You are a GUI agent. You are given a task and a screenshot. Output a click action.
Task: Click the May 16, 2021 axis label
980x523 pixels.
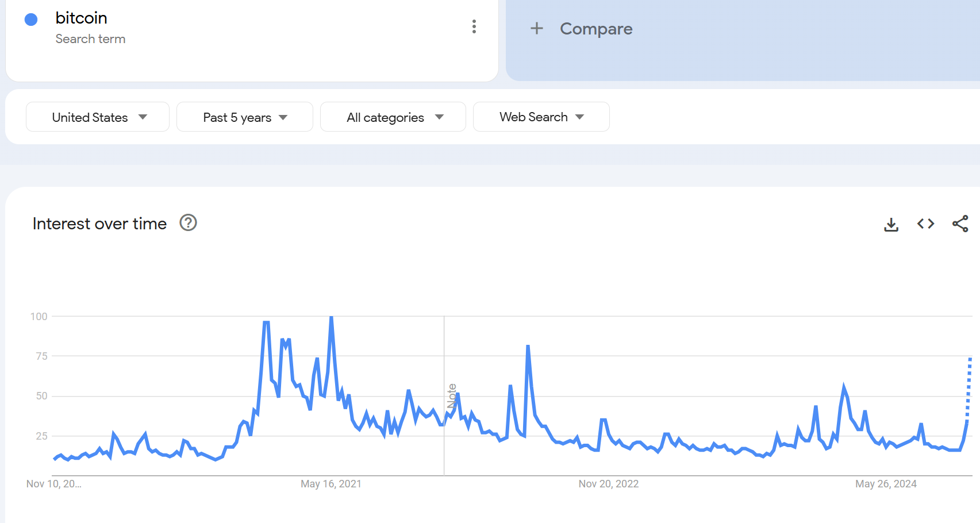[x=331, y=484]
